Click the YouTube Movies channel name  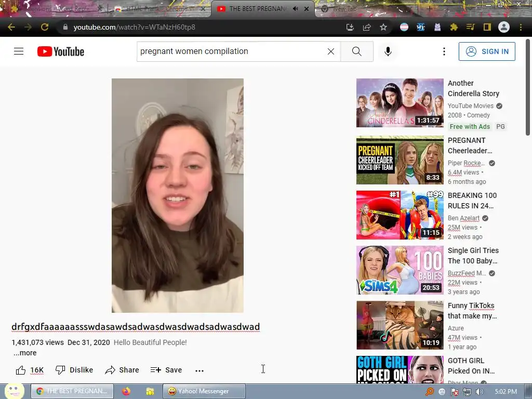(471, 106)
